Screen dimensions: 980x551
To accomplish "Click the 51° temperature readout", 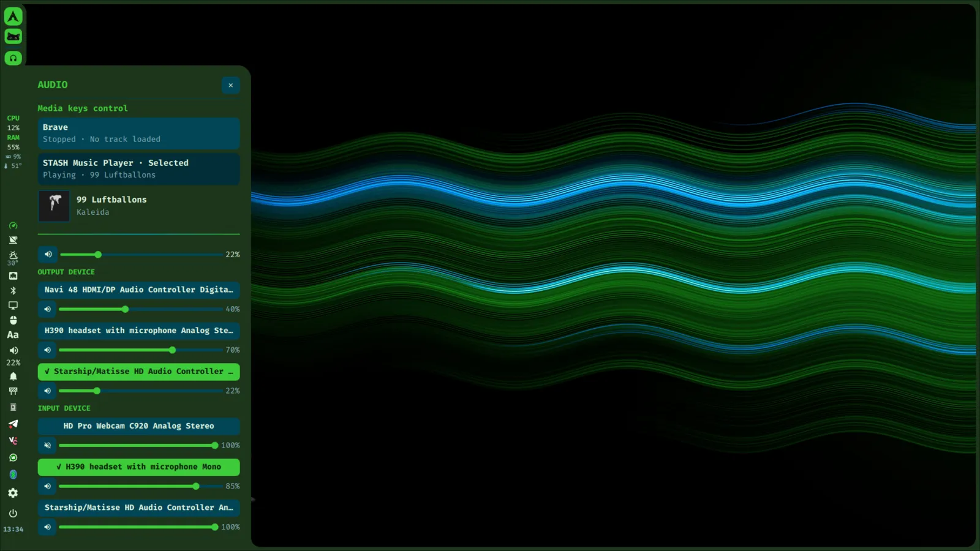I will (13, 166).
